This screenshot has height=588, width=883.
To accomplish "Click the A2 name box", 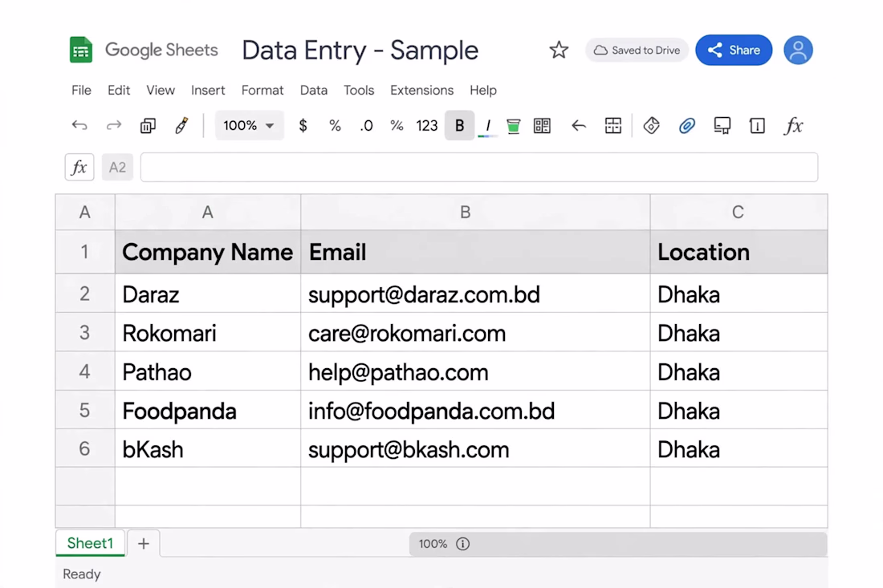I will (x=117, y=167).
